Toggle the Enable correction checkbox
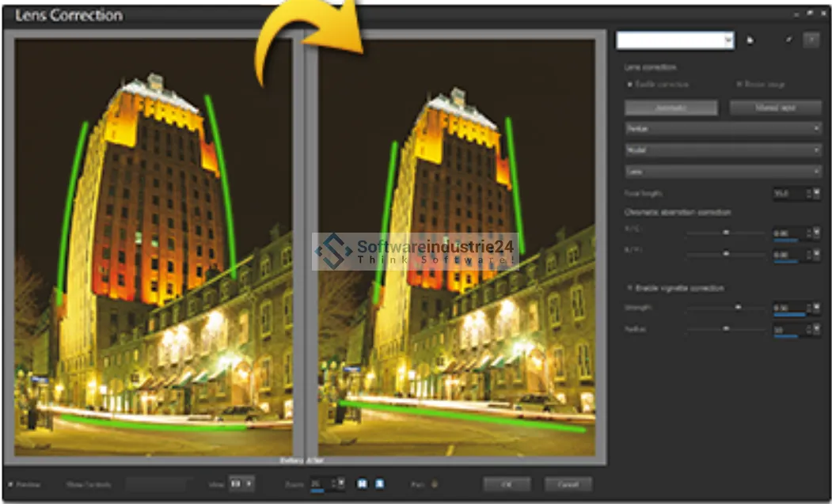Image resolution: width=832 pixels, height=504 pixels. coord(629,84)
